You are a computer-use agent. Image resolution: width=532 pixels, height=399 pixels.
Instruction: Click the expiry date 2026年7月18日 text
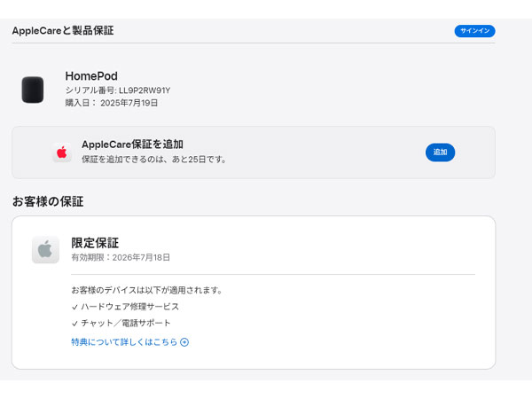point(141,257)
